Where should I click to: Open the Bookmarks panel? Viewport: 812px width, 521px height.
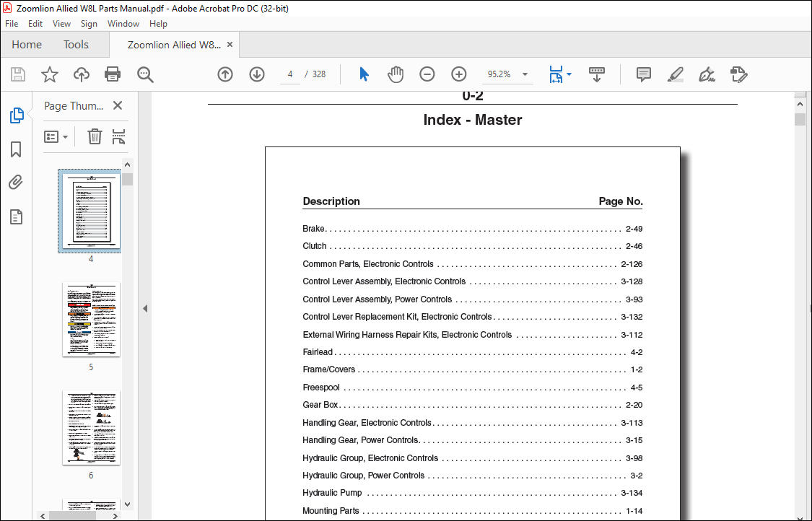coord(16,149)
